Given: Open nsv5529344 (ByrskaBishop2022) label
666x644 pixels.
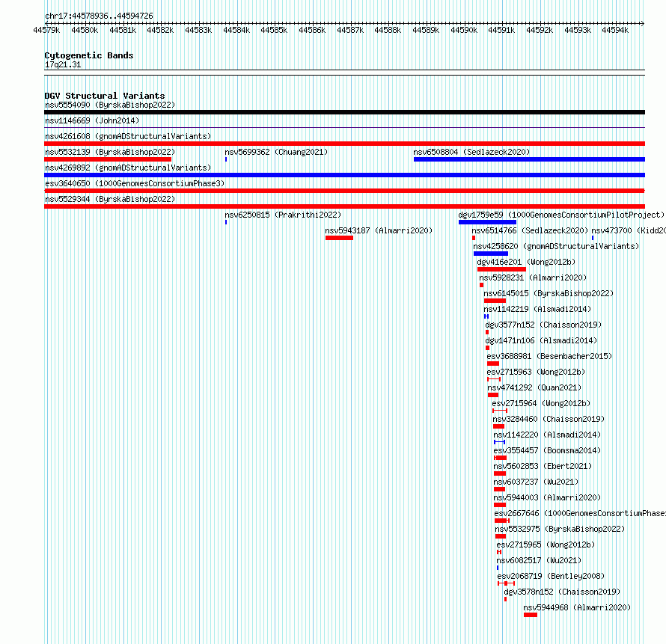Looking at the screenshot, I should [x=110, y=199].
